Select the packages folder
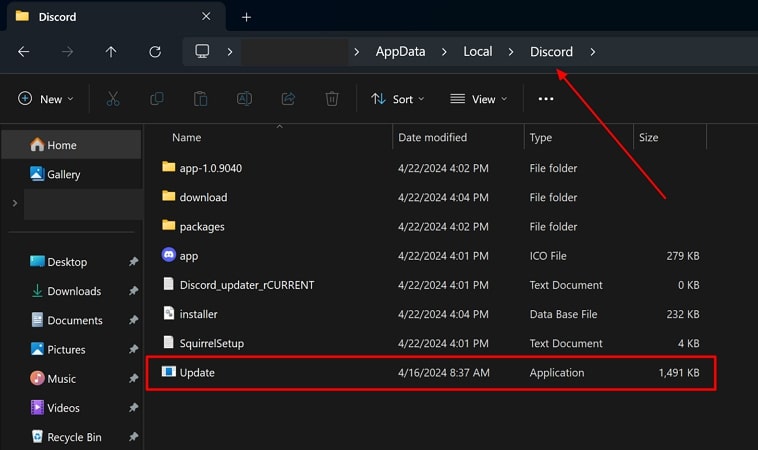 tap(430, 226)
